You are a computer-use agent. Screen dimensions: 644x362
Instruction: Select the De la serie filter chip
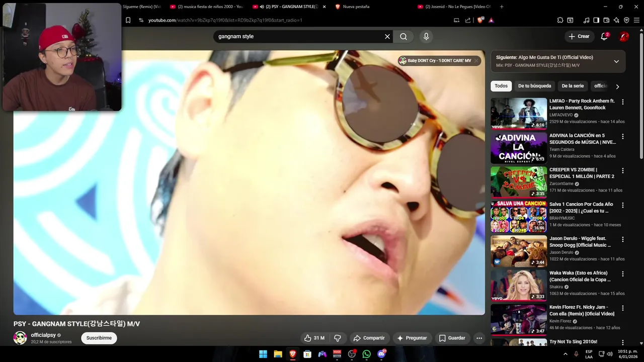coord(573,86)
